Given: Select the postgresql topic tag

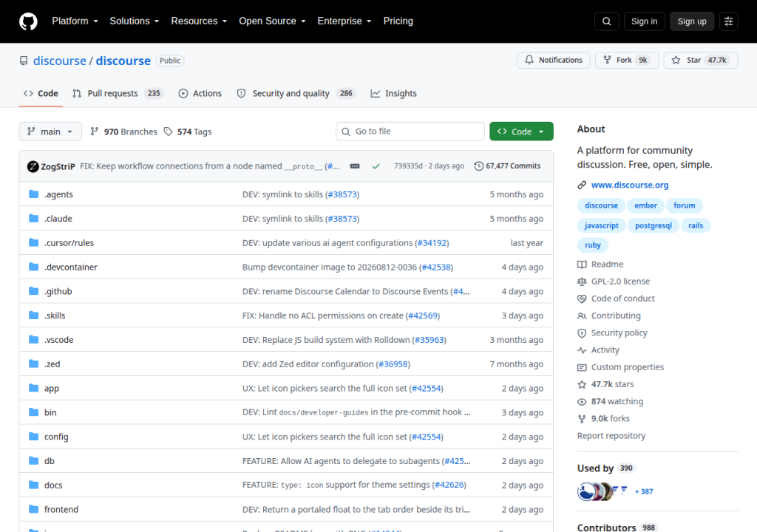Looking at the screenshot, I should click(x=654, y=225).
